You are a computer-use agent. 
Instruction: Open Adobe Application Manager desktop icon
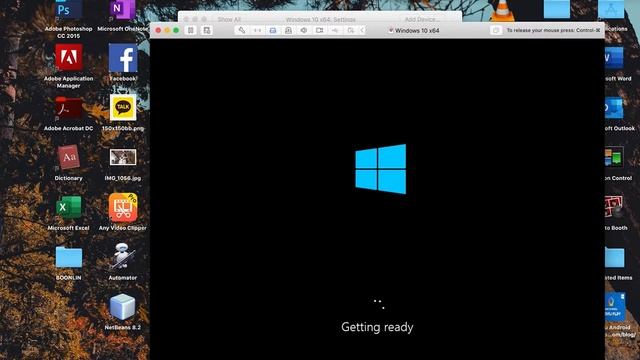pos(68,58)
